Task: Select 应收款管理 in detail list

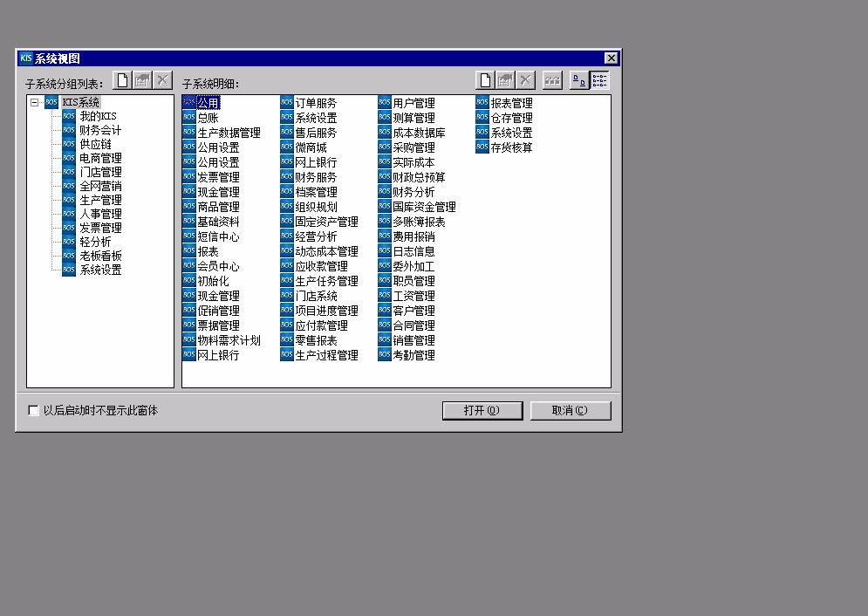Action: point(321,265)
